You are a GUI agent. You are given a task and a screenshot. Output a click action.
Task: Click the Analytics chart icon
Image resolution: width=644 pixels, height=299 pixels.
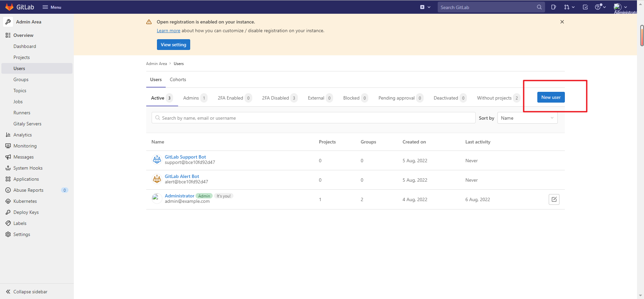tap(8, 135)
